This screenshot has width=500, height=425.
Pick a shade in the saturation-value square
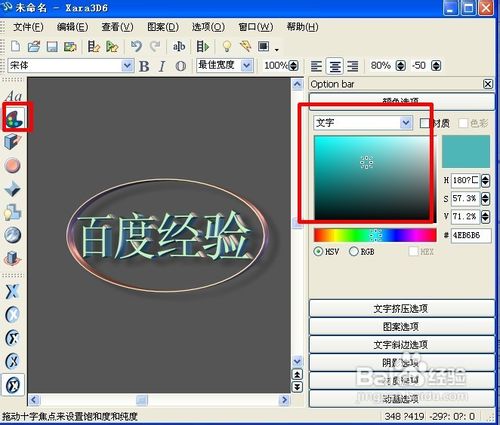pyautogui.click(x=375, y=178)
